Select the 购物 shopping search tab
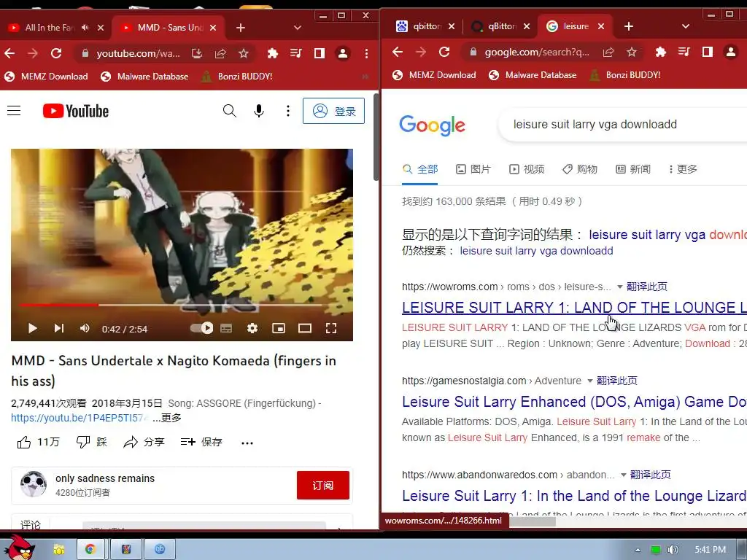747x560 pixels. coord(580,169)
